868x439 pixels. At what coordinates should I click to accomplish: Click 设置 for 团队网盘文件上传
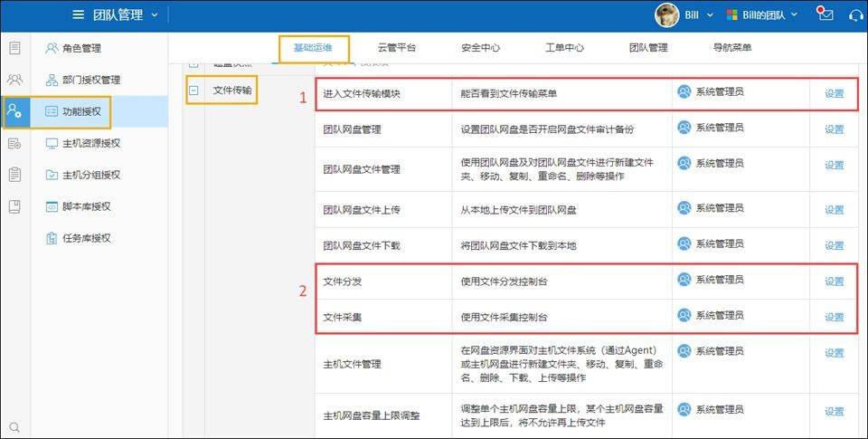point(835,209)
